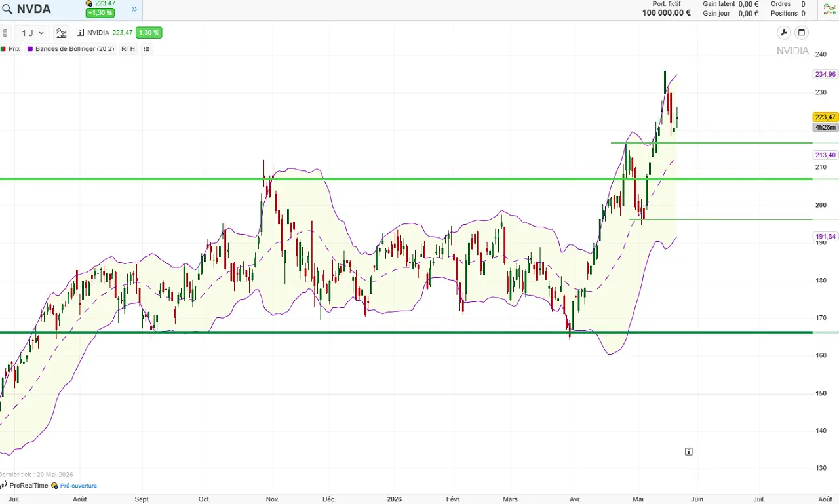Click the NVIDIA instrument info icon
The height and width of the screenshot is (504, 839).
81,33
